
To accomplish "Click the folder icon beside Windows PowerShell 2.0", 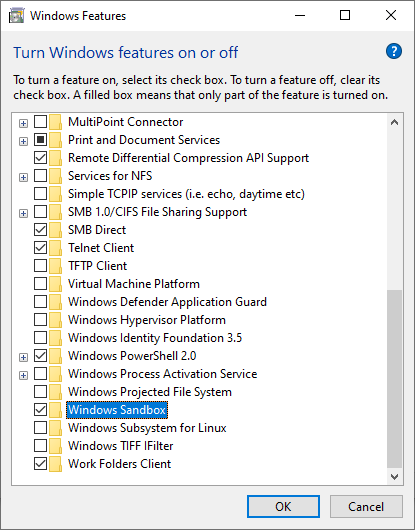I will pos(55,356).
